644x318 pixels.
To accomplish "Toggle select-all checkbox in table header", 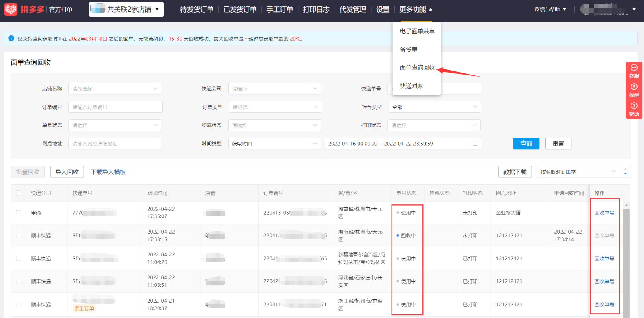I will point(19,193).
